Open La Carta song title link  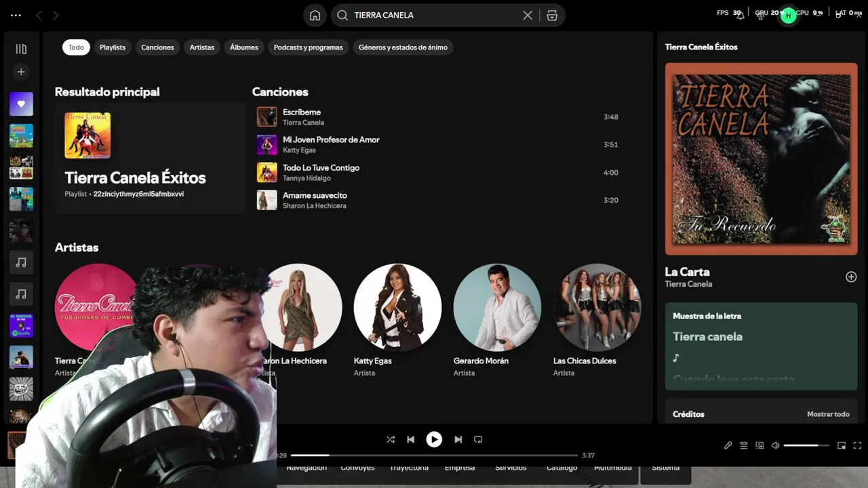[687, 272]
